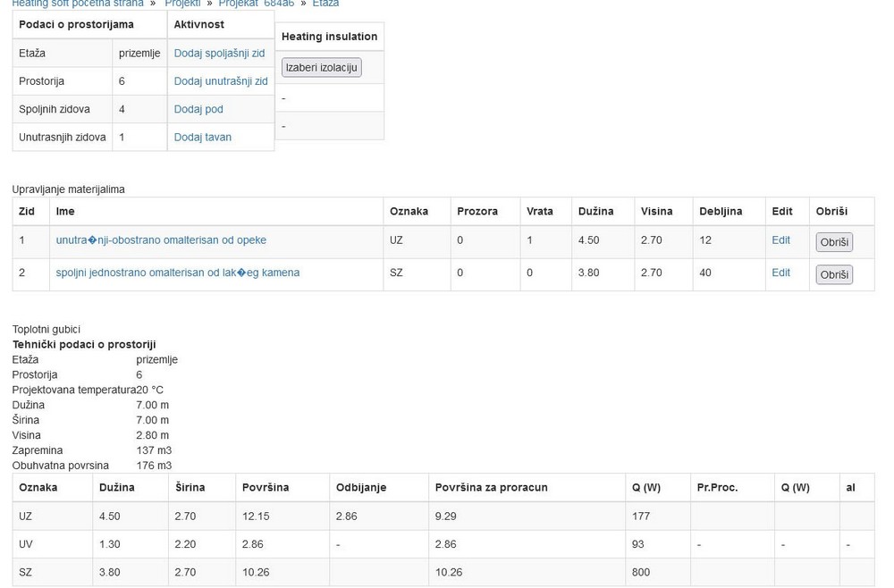Click the 'Toplotni gubici' heading
The image size is (894, 588).
tap(46, 330)
